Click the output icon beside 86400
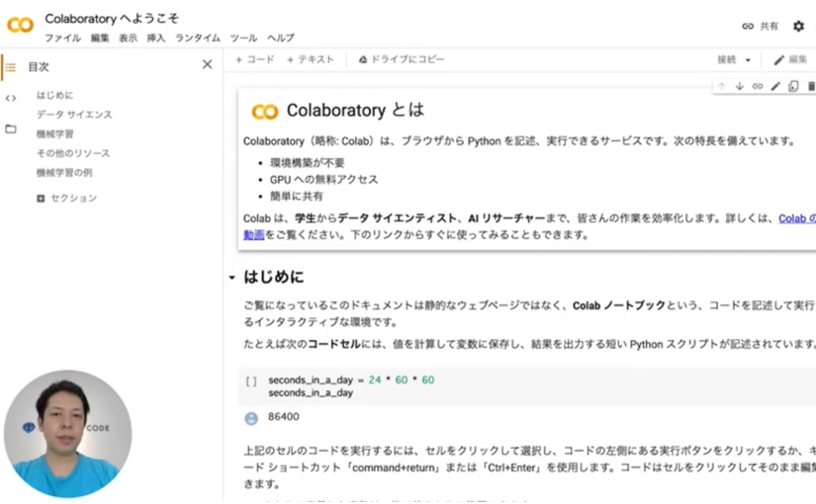 pos(251,418)
